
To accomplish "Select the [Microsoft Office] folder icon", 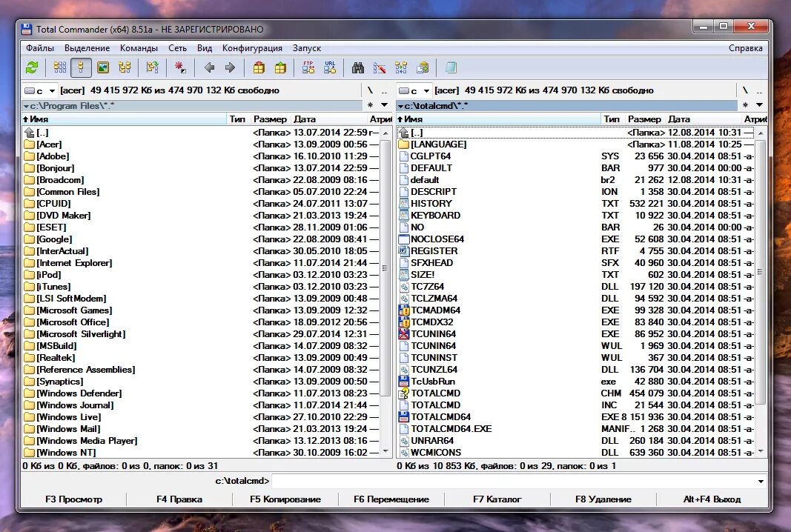I will (x=29, y=322).
